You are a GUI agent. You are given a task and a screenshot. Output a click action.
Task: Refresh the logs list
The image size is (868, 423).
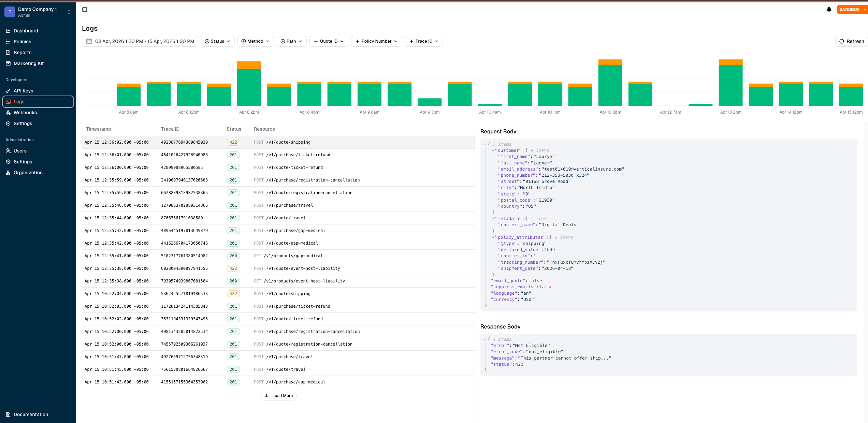click(x=851, y=41)
